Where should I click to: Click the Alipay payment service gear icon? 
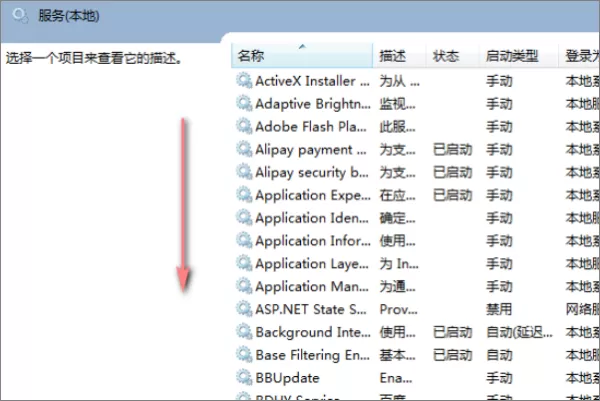[x=244, y=149]
